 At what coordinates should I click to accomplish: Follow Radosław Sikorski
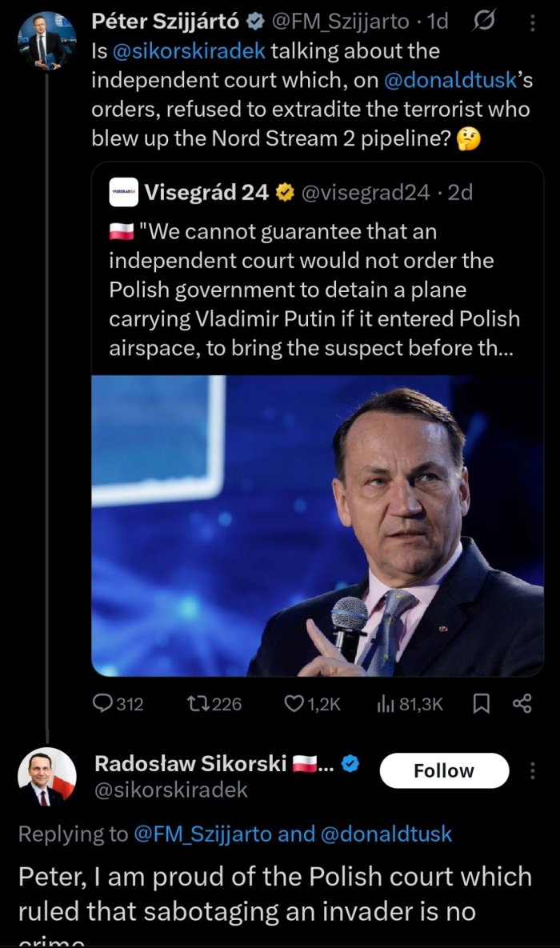point(443,770)
